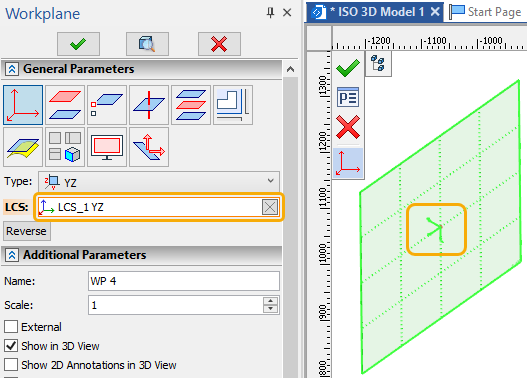Cancel workplane with the red X button

pos(219,44)
